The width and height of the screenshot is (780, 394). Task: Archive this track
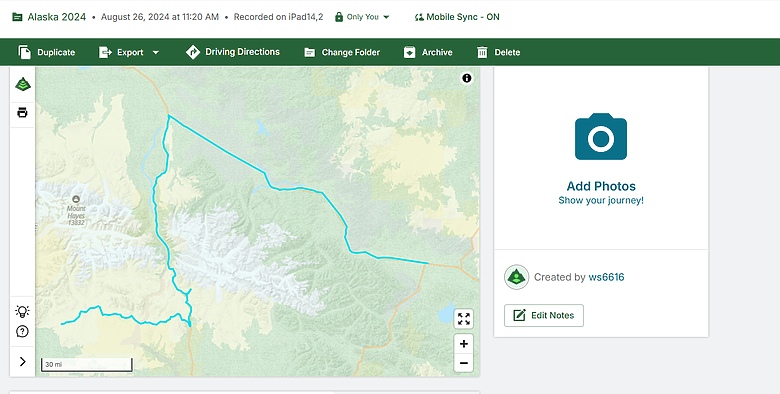tap(428, 52)
